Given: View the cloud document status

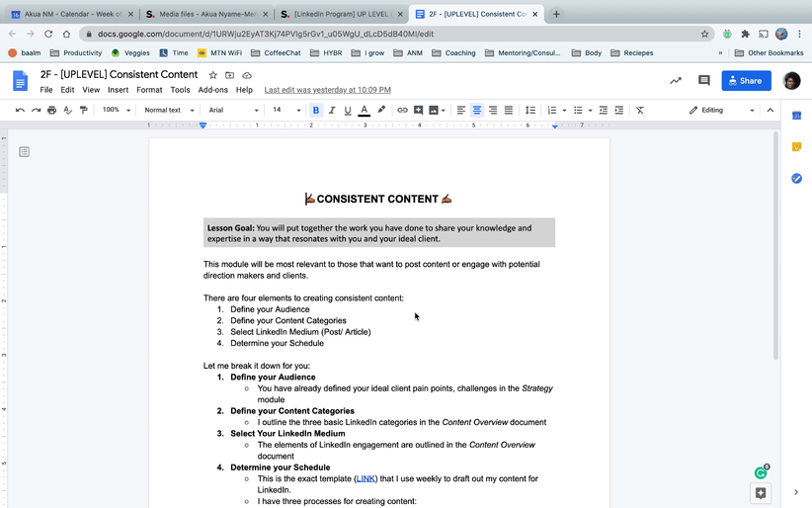Looking at the screenshot, I should 247,75.
